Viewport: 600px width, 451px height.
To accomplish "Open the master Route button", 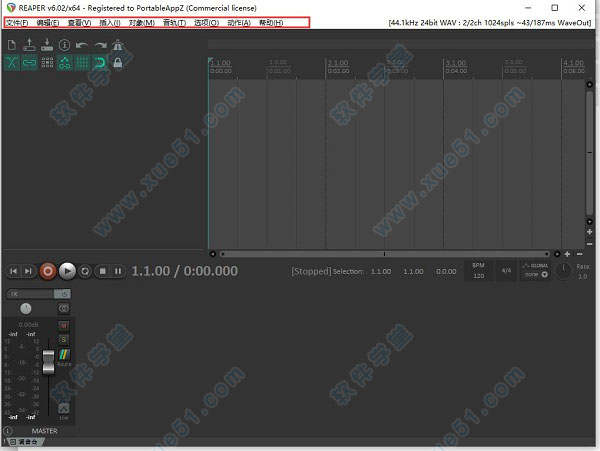I will [x=64, y=357].
